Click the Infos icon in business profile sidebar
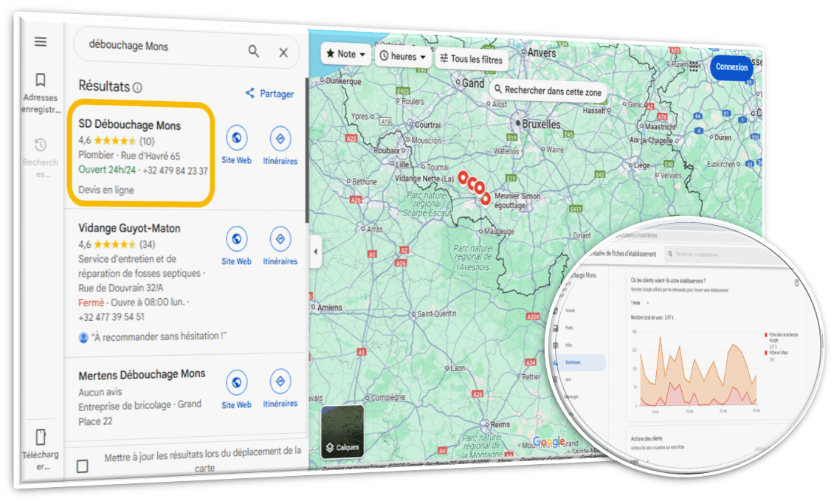 point(556,345)
